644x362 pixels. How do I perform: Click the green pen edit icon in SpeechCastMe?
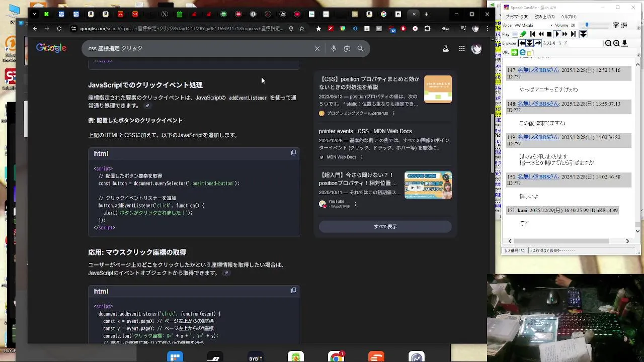click(x=523, y=34)
